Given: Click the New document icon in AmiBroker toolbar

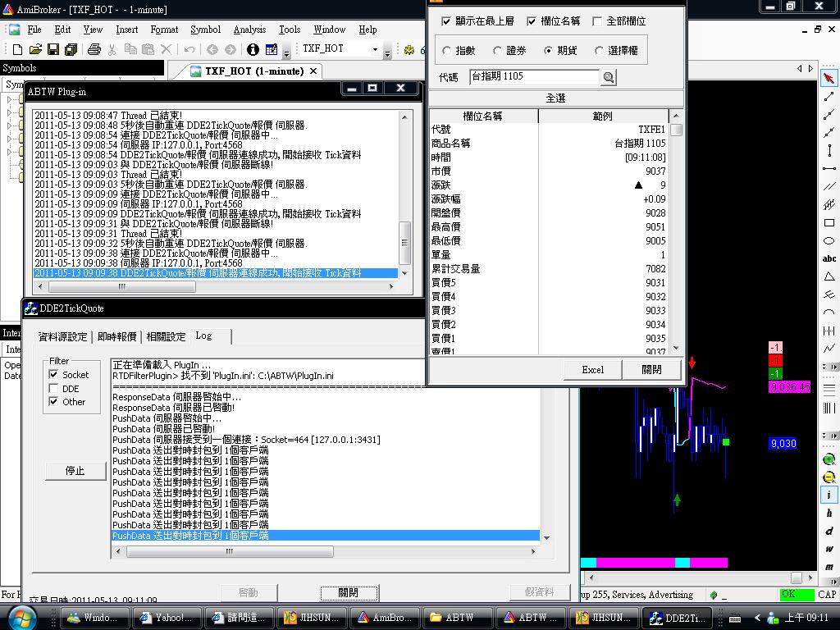Looking at the screenshot, I should pos(17,49).
